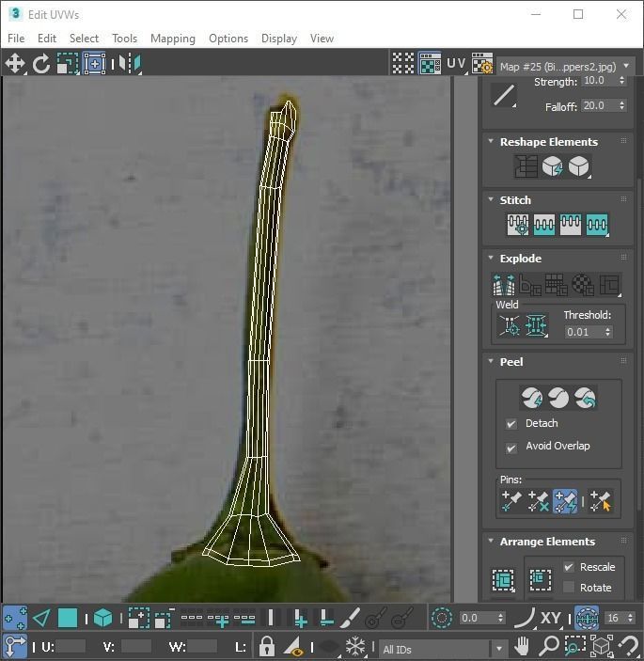Click the Zoom Extents icon
The width and height of the screenshot is (644, 661).
click(x=602, y=646)
